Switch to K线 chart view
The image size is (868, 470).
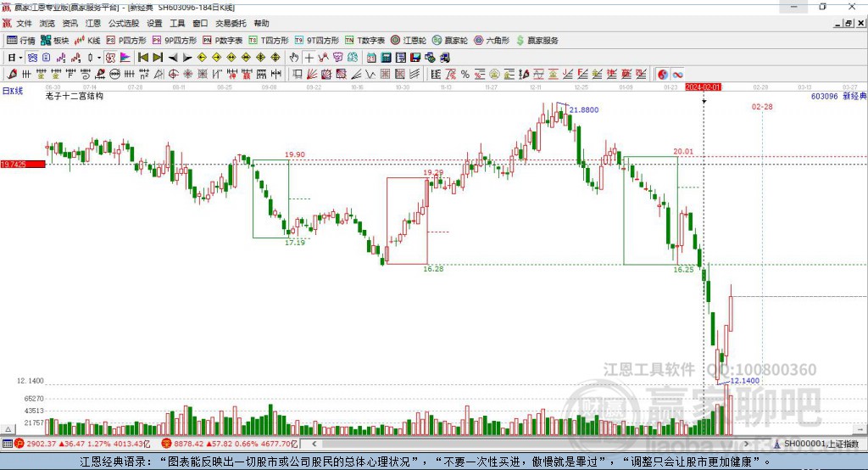coord(87,41)
